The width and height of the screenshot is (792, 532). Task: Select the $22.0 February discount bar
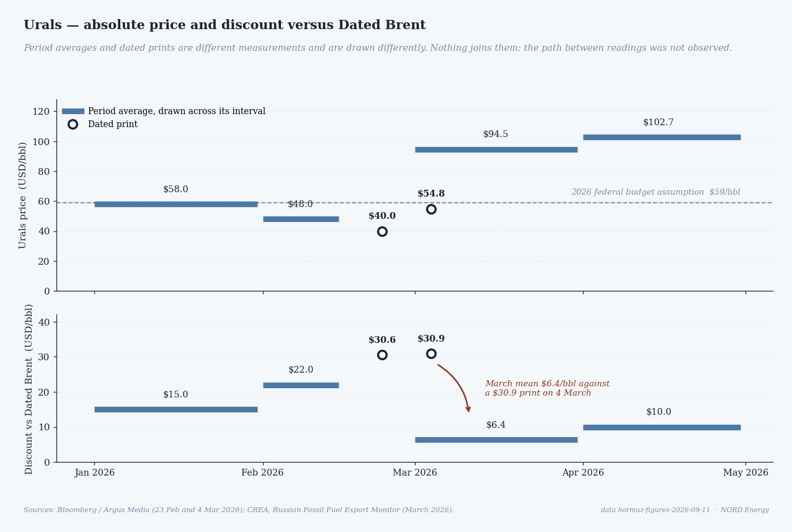tap(301, 385)
